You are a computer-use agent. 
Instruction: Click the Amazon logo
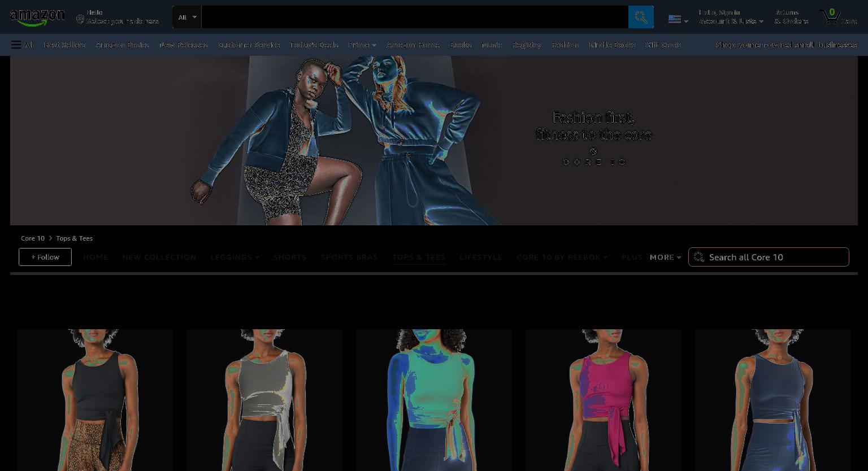coord(37,18)
